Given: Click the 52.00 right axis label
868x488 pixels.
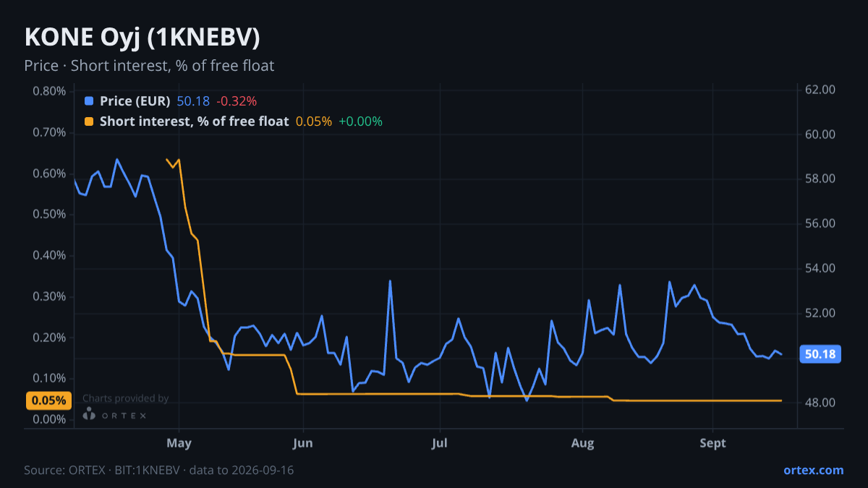Looking at the screenshot, I should coord(820,314).
